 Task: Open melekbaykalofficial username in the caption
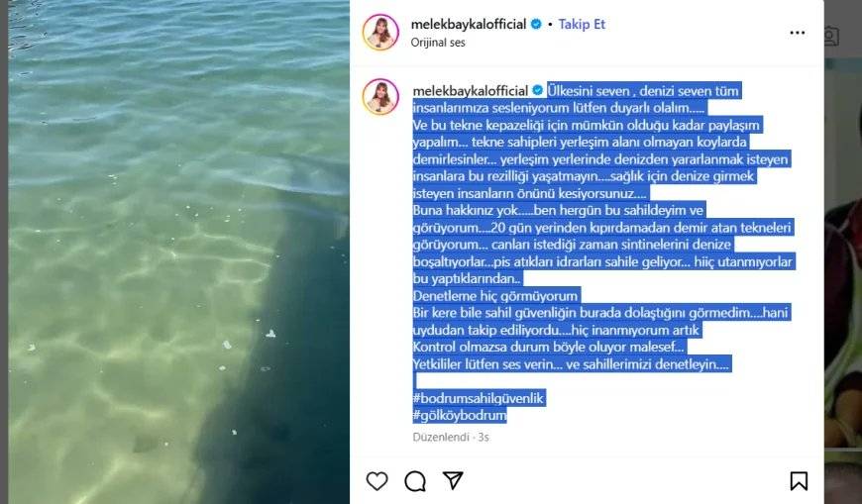[x=471, y=91]
